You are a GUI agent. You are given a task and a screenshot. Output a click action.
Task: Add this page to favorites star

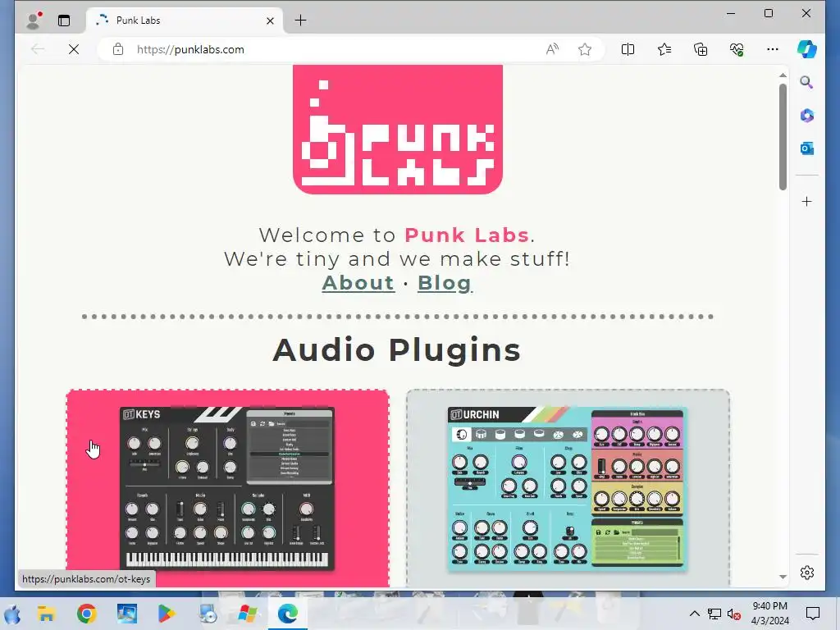coord(584,49)
